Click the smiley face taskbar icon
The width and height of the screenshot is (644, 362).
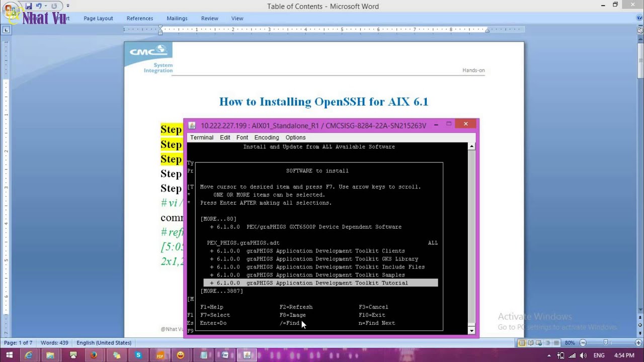click(181, 355)
